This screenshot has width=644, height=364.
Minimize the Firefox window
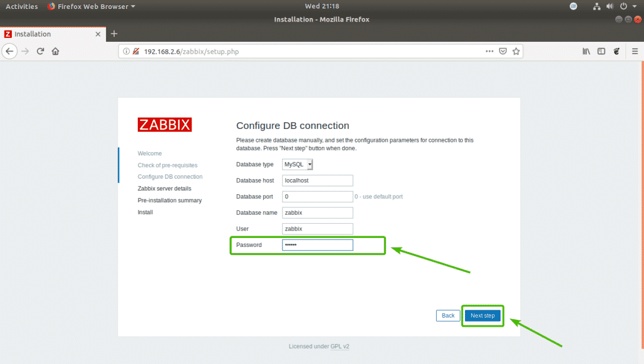[619, 19]
